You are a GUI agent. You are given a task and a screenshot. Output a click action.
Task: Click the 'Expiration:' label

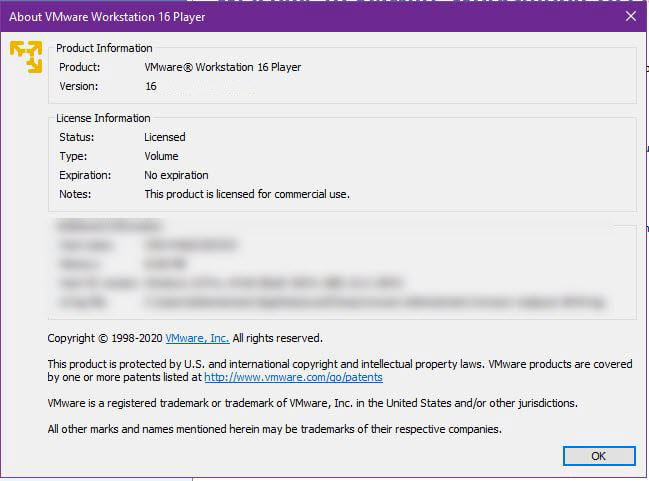click(85, 175)
